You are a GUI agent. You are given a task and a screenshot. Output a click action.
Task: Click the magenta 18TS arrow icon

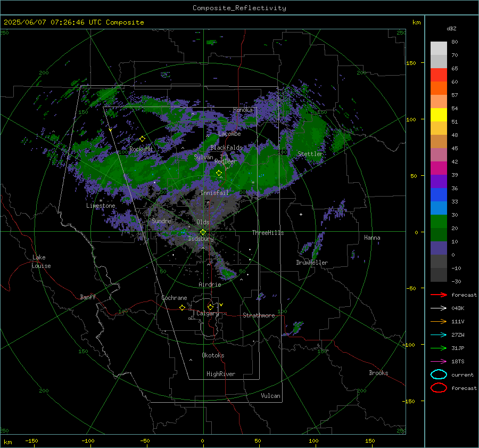click(439, 362)
